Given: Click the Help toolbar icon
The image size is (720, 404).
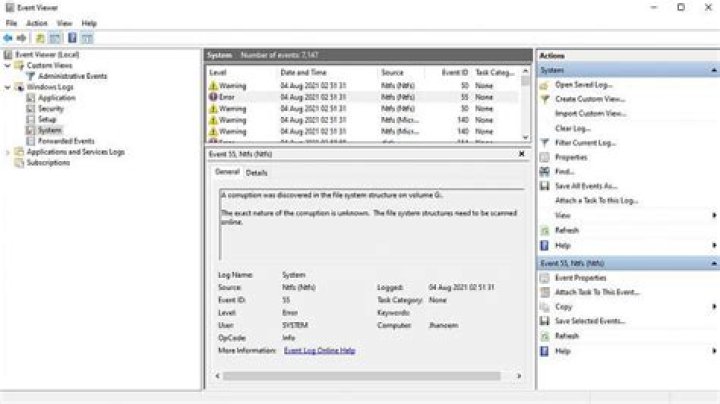Looking at the screenshot, I should (x=72, y=38).
